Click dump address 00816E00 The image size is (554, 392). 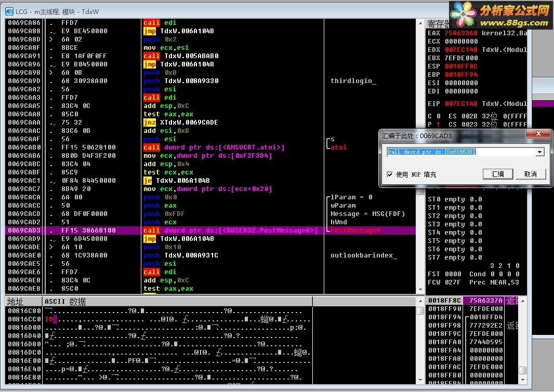24,361
